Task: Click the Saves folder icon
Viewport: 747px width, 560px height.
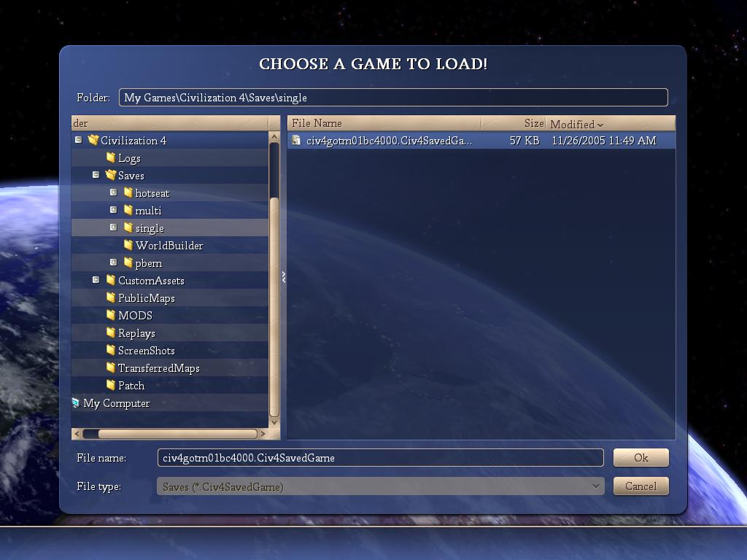Action: click(111, 175)
